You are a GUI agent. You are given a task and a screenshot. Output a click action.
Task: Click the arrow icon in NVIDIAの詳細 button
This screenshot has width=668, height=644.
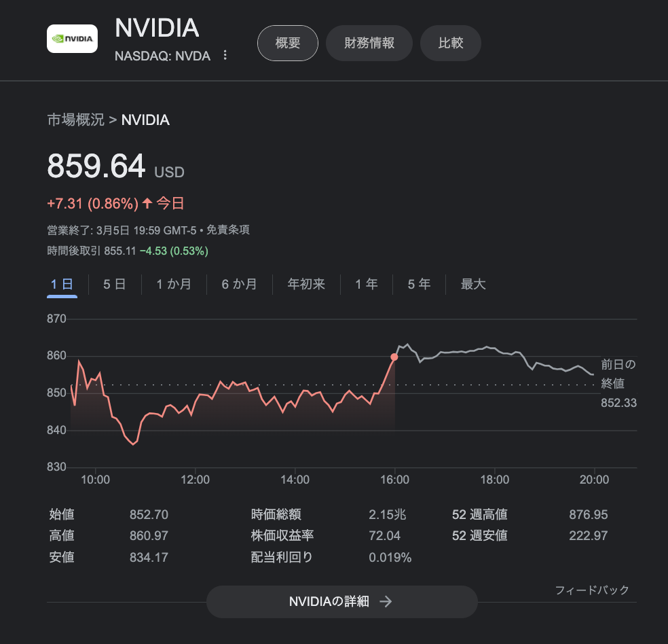[x=386, y=601]
